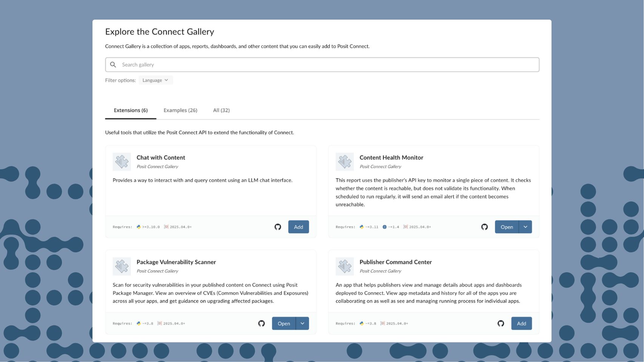This screenshot has height=362, width=644.
Task: Click the Content Health Monitor puzzle icon
Action: click(345, 162)
